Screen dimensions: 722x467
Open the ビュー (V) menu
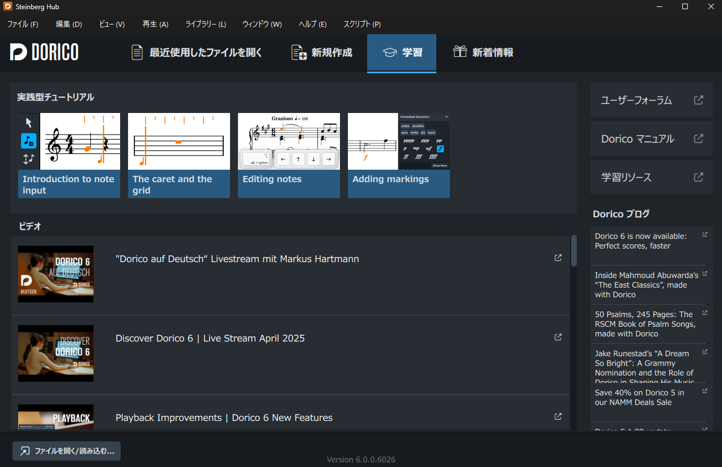coord(112,24)
